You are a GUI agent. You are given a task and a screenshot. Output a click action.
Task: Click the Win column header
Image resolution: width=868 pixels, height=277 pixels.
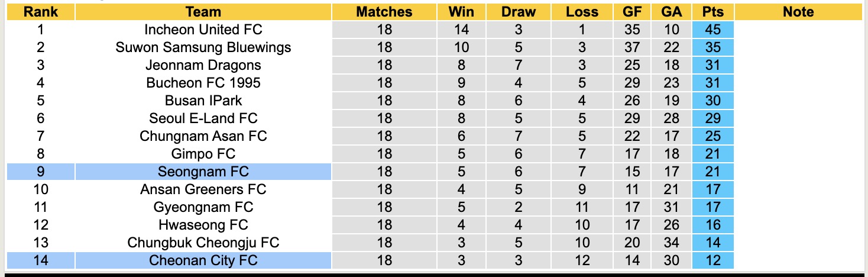461,12
